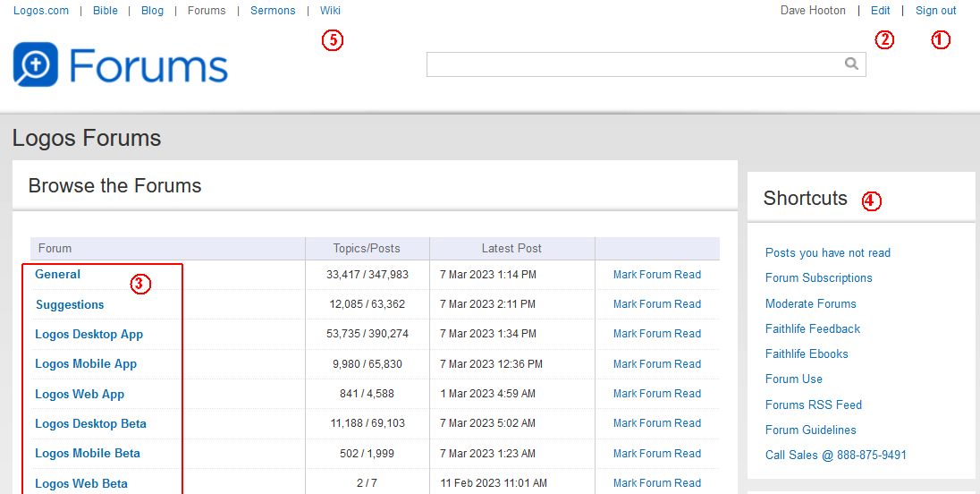
Task: Click the Forum column header
Action: 55,248
